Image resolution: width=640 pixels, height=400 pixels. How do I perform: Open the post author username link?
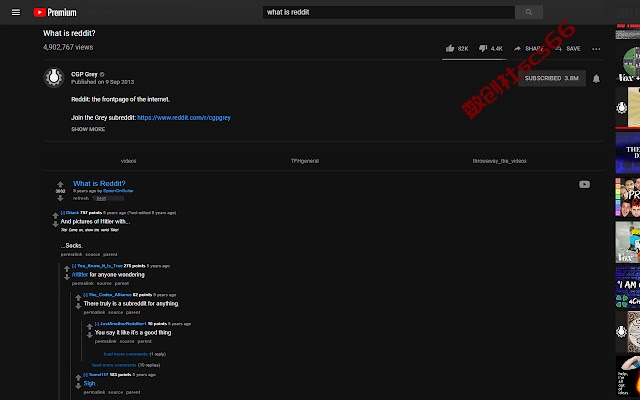(x=118, y=191)
